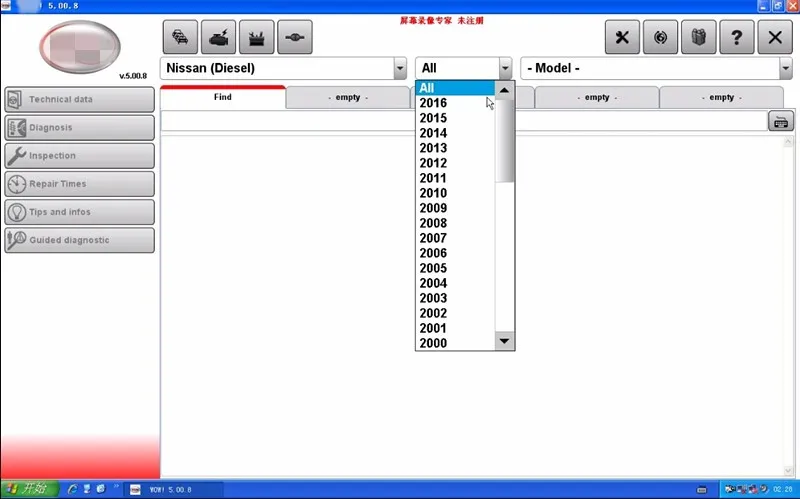
Task: Expand the - Model - dropdown
Action: [786, 68]
